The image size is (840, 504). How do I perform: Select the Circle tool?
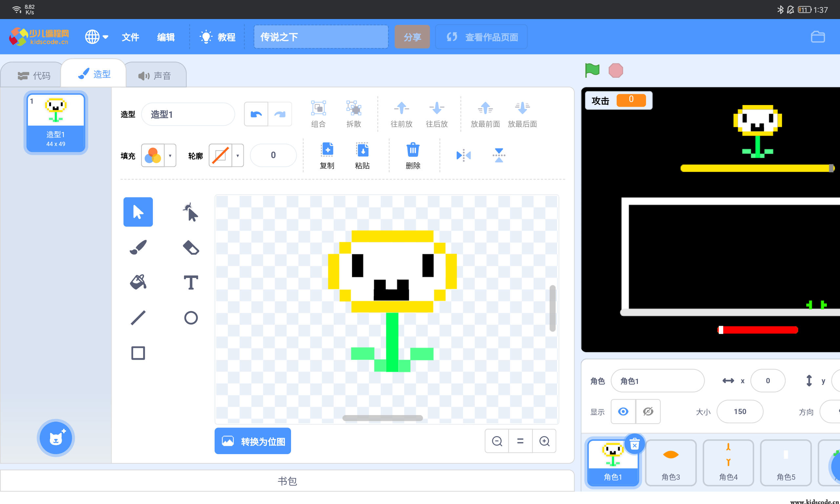[191, 318]
